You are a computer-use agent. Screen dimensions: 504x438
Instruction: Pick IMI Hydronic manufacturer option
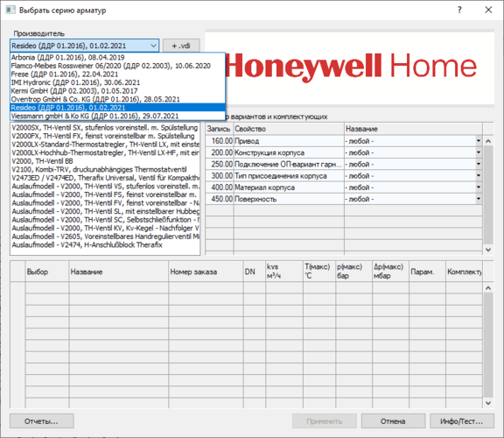click(117, 82)
